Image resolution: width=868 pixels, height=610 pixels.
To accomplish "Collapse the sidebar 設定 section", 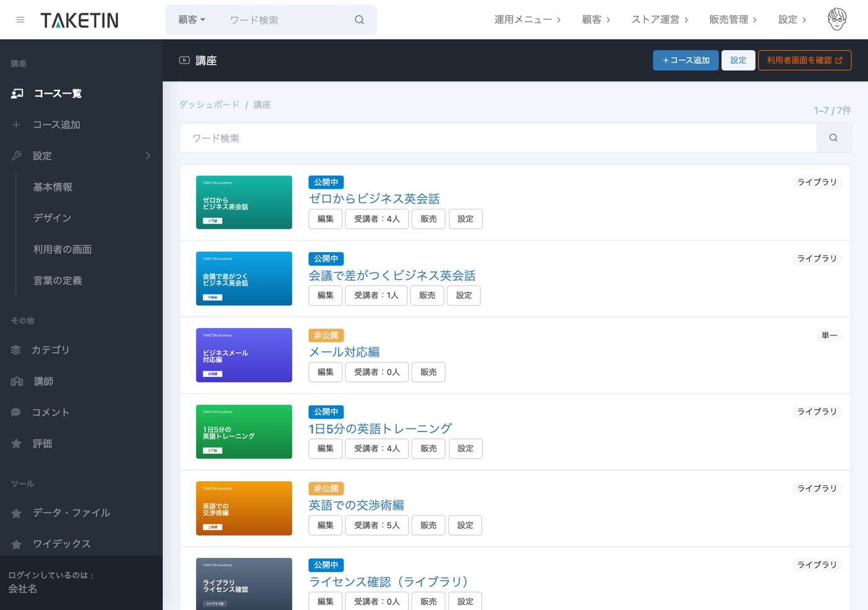I will tap(81, 156).
